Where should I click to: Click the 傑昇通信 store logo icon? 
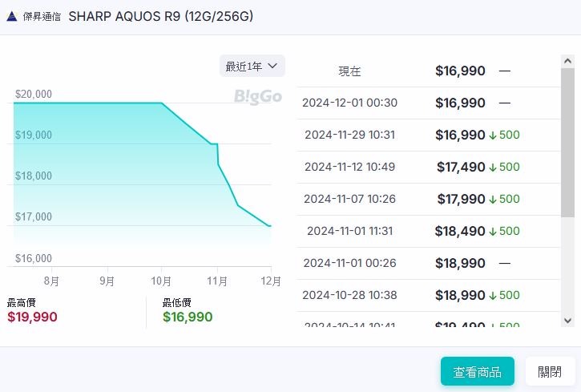coord(12,16)
